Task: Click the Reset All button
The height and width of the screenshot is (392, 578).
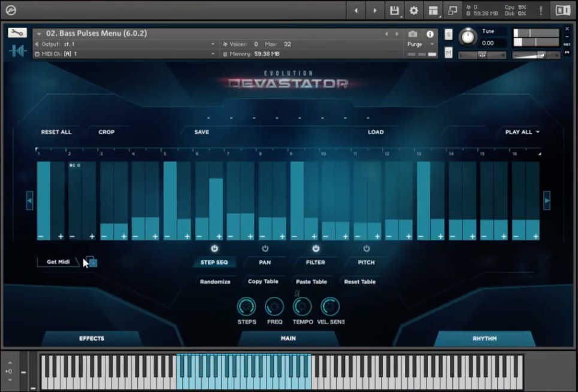Action: point(56,132)
